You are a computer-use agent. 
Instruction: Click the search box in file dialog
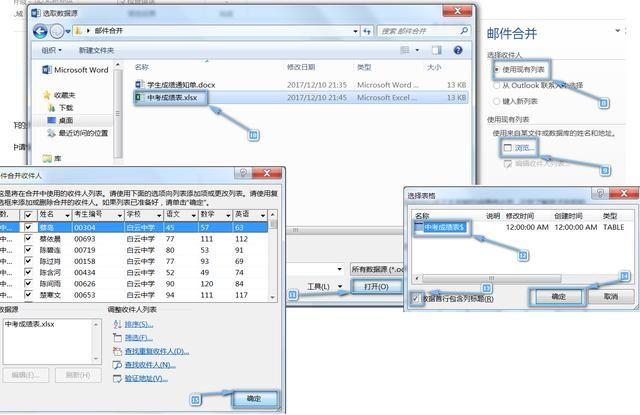click(x=420, y=31)
